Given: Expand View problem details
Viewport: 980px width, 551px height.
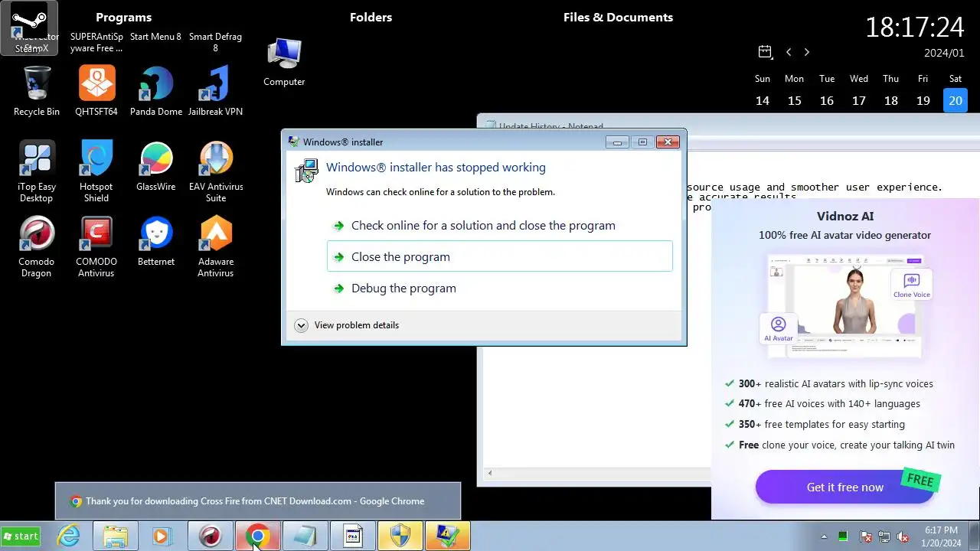Looking at the screenshot, I should (347, 325).
